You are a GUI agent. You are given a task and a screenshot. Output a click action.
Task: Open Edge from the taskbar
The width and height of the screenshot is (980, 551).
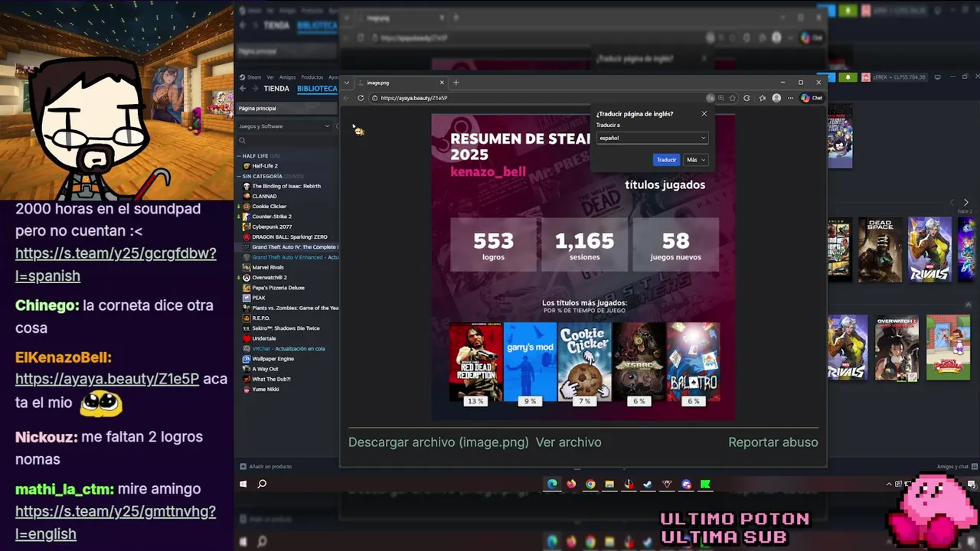click(x=552, y=484)
